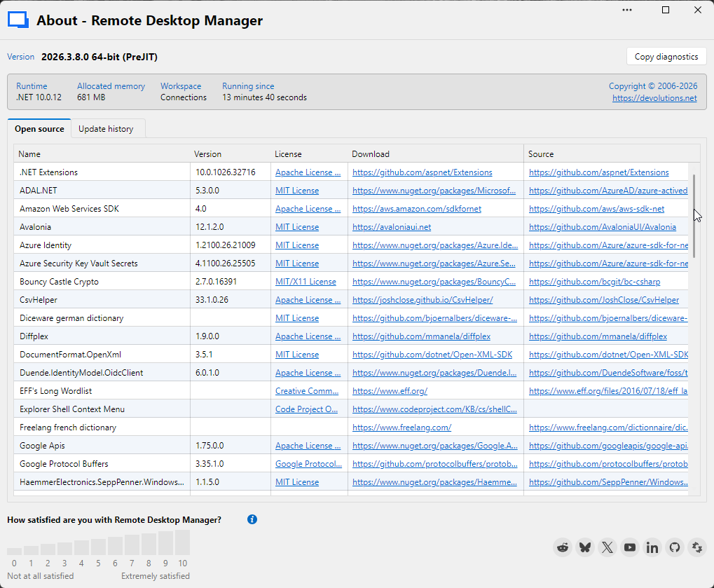Open the https://avaloniaui.net download link

[x=392, y=227]
